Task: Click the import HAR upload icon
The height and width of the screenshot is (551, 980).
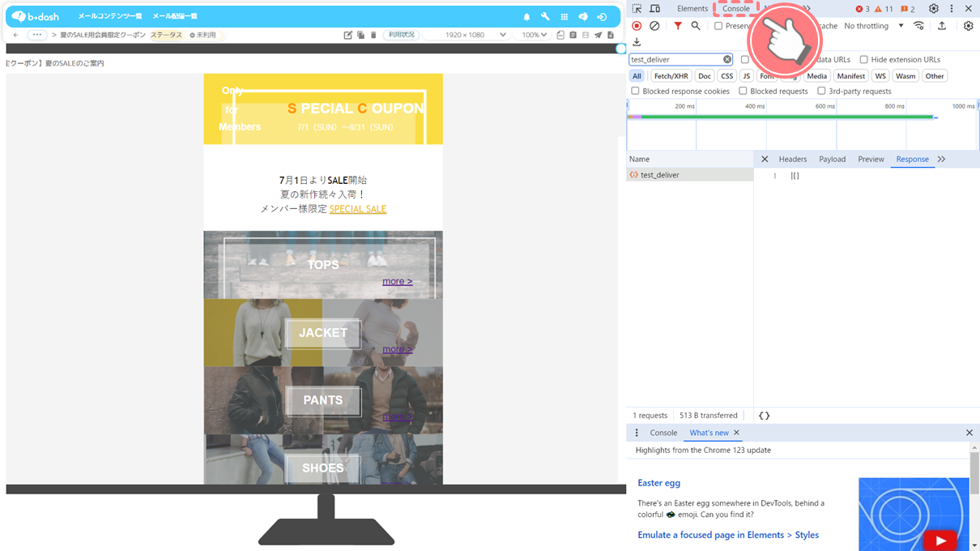Action: [x=942, y=26]
